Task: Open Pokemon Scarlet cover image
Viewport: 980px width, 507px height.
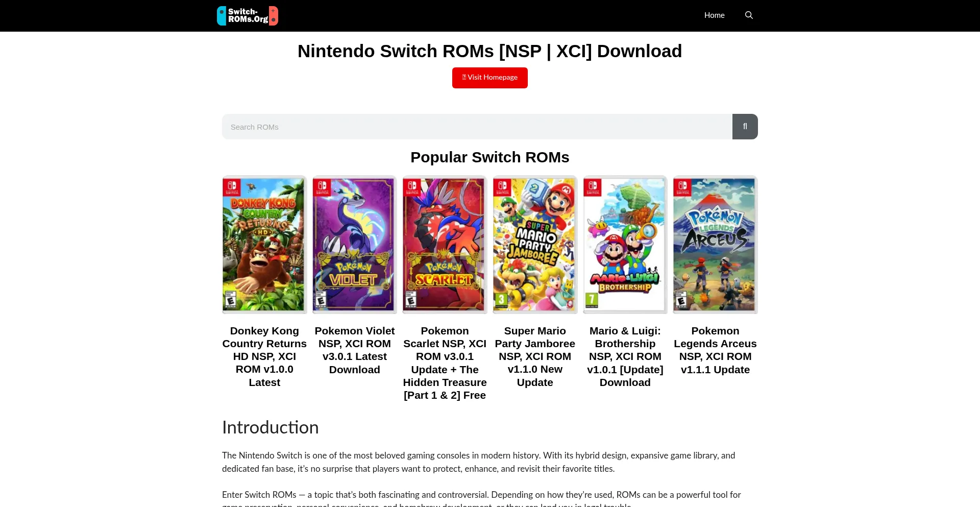Action: tap(445, 245)
